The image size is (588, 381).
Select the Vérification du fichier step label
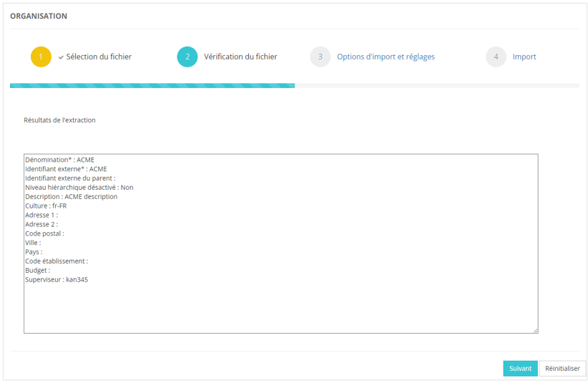(240, 57)
